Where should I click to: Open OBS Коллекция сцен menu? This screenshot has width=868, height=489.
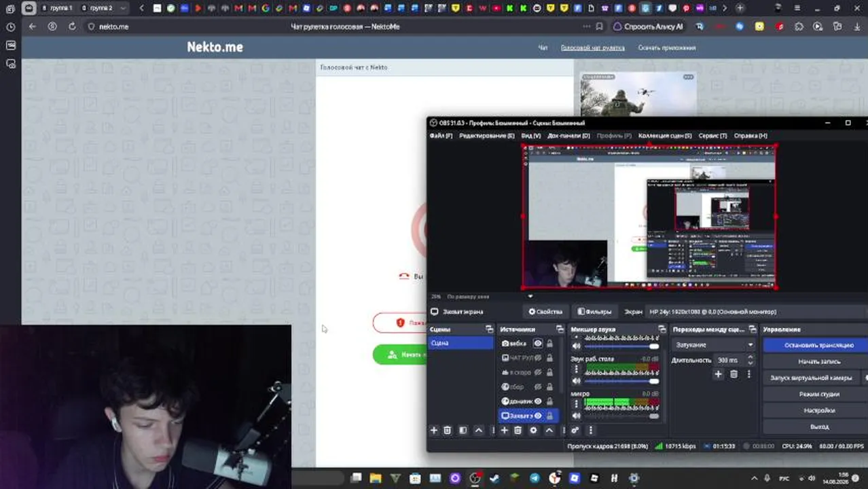tap(665, 136)
